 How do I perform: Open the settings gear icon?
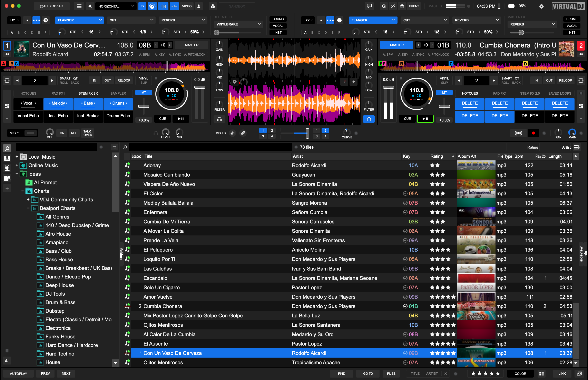pyautogui.click(x=541, y=6)
